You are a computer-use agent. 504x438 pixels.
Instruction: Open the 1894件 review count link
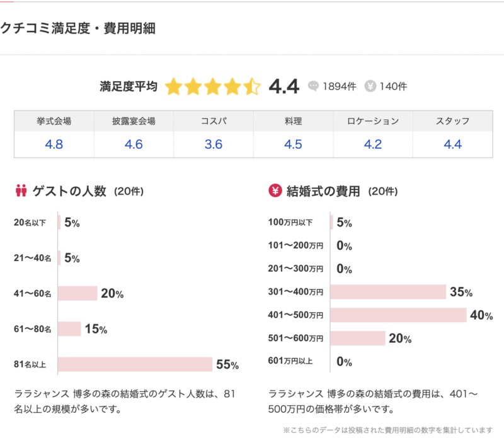click(x=337, y=86)
